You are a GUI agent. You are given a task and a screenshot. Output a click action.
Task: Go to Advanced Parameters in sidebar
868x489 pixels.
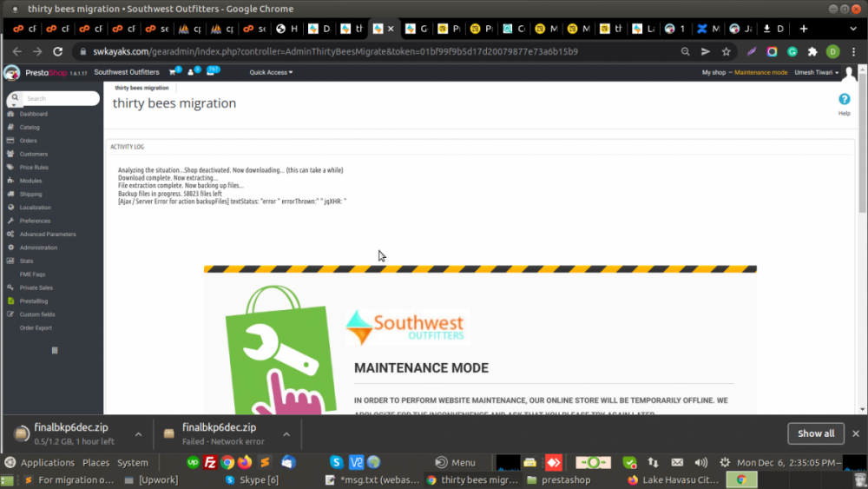(48, 234)
